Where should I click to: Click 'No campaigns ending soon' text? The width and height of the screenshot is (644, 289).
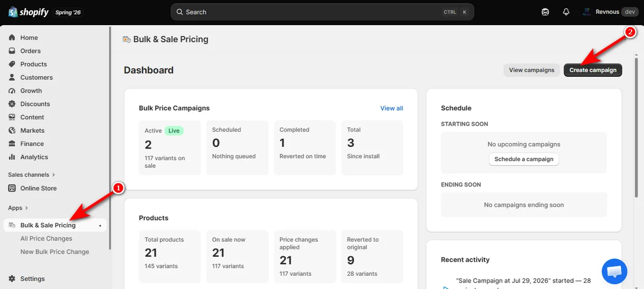tap(524, 205)
